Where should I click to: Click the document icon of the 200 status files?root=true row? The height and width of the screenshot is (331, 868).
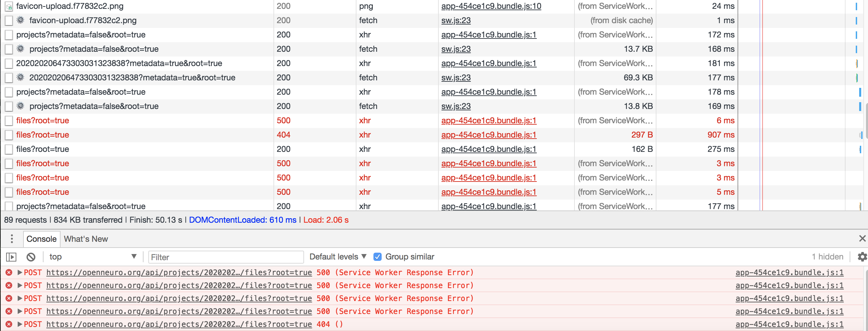coord(9,149)
